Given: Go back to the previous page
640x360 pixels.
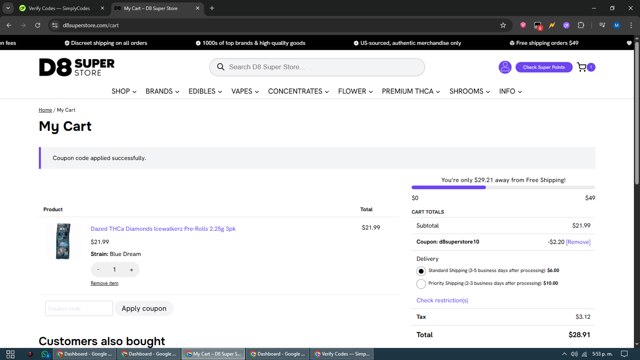Looking at the screenshot, I should [x=9, y=25].
